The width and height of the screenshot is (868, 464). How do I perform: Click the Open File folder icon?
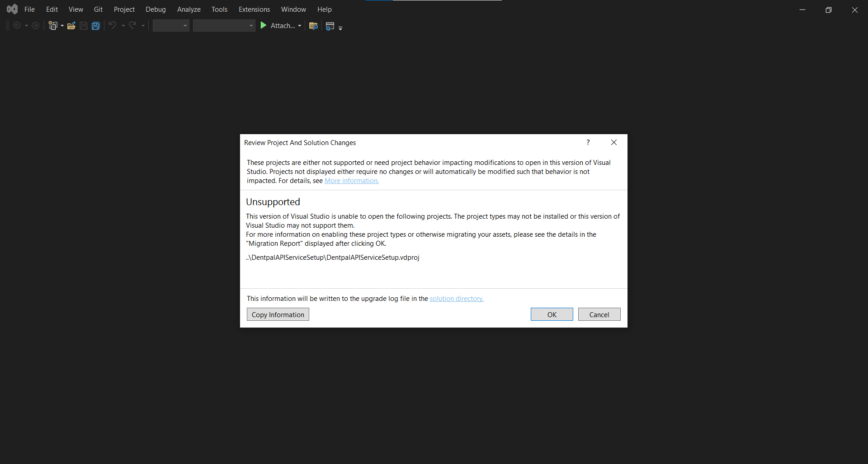pyautogui.click(x=71, y=26)
